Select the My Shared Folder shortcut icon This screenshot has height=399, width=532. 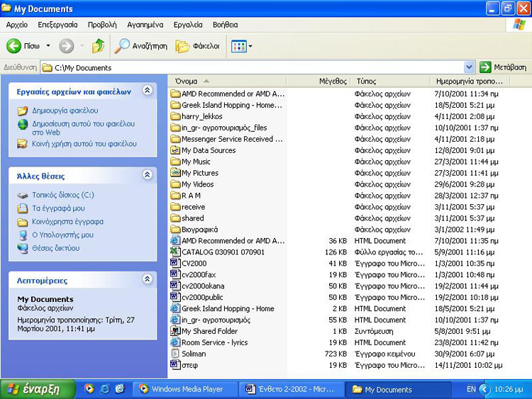coord(175,331)
